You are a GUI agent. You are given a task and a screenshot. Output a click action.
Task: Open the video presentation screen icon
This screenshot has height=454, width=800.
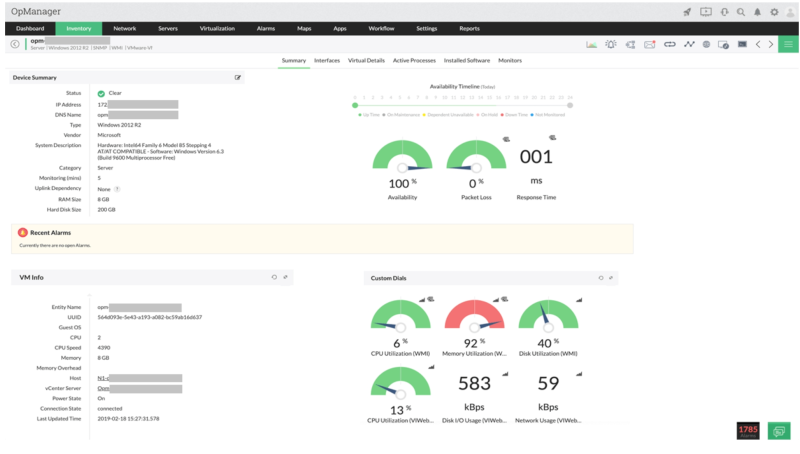pos(706,12)
